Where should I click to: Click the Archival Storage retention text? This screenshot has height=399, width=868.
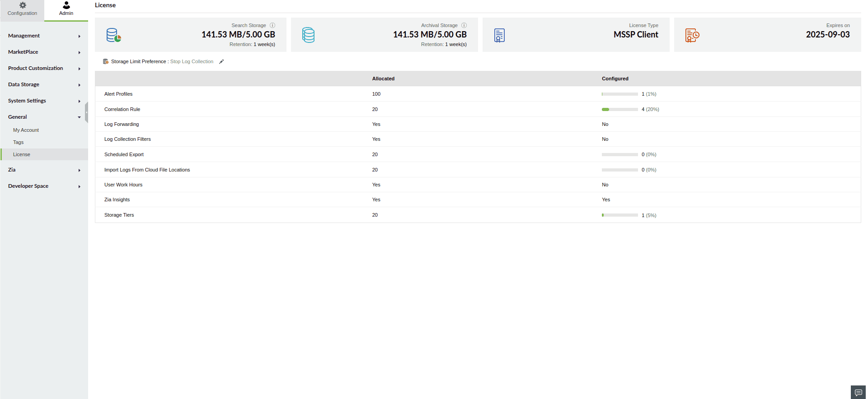(x=444, y=44)
